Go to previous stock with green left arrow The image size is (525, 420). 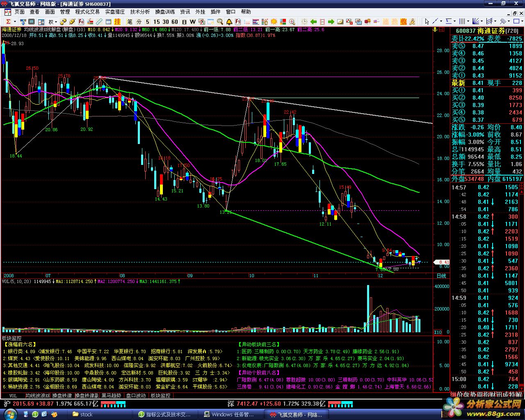(x=313, y=22)
